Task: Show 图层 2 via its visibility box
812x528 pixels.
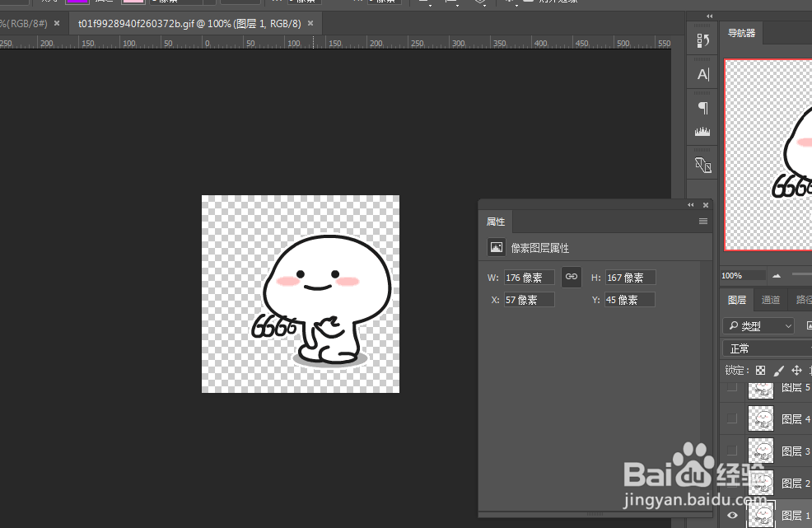Action: tap(732, 483)
